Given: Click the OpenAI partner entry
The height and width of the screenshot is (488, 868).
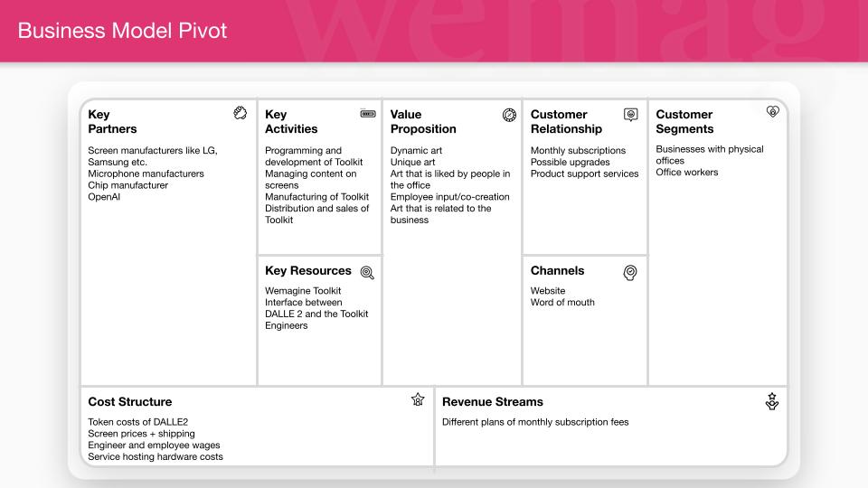Looking at the screenshot, I should point(104,197).
